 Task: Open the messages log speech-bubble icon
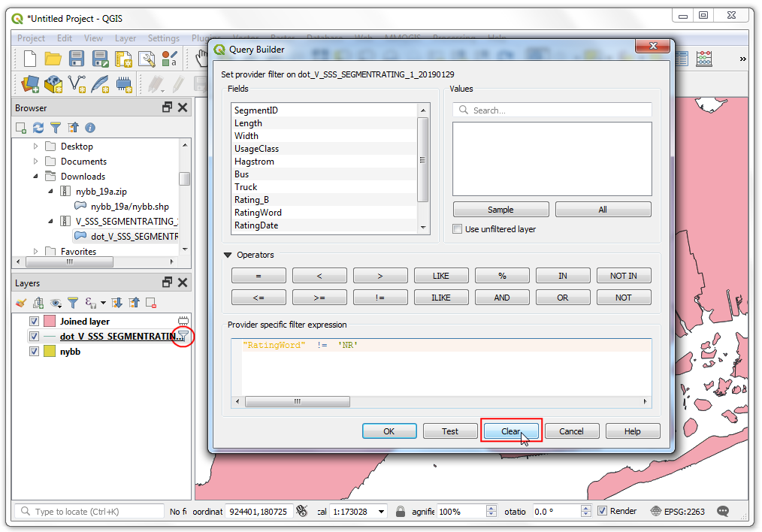(722, 511)
